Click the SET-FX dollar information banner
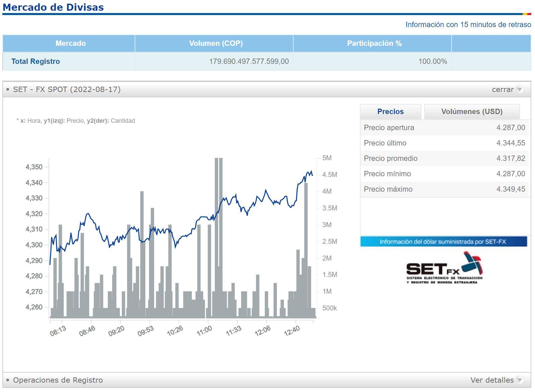 443,241
